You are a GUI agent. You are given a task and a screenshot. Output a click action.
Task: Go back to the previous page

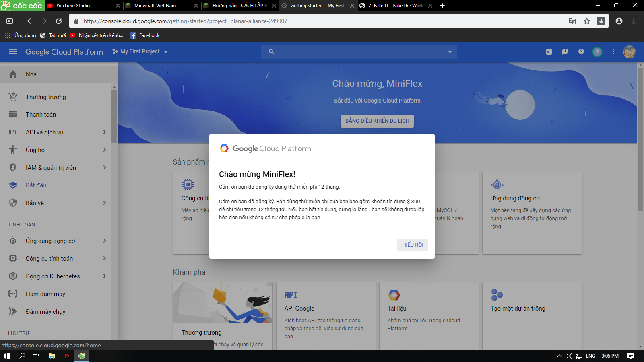[30, 21]
